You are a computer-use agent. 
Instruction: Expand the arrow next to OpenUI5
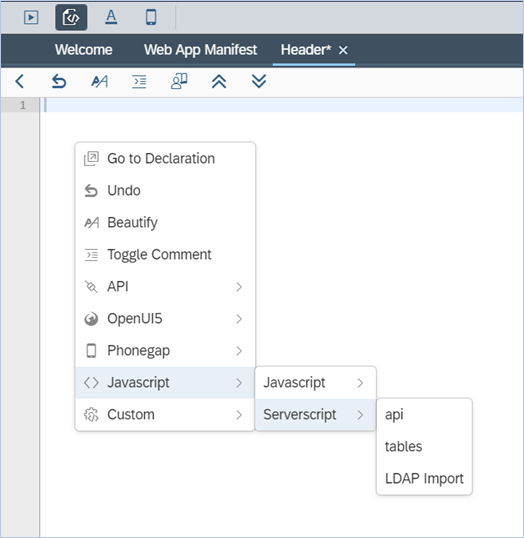pyautogui.click(x=239, y=319)
